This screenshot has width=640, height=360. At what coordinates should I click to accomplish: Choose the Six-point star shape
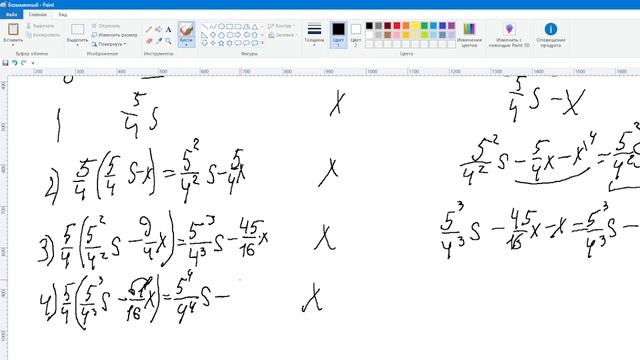coord(230,43)
